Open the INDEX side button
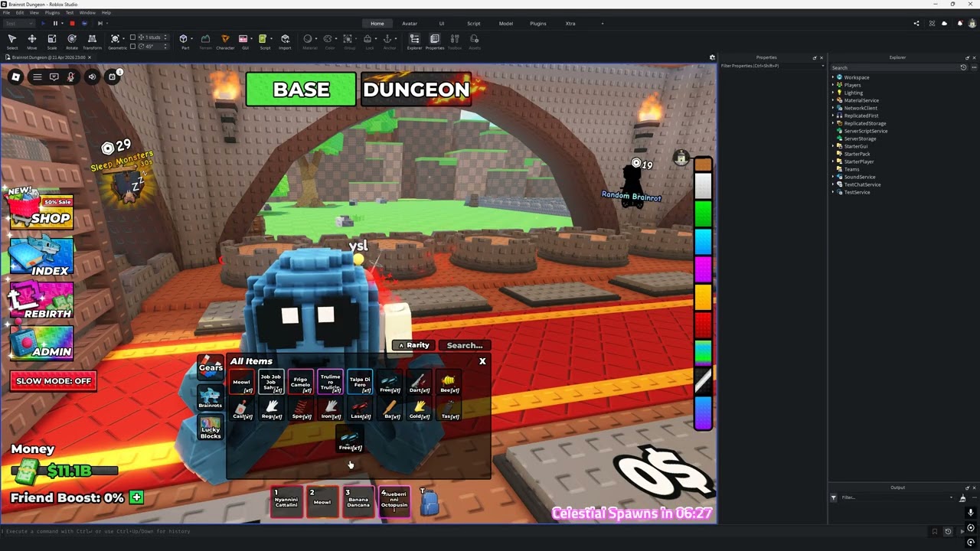Screen dimensions: 980x551 [41, 256]
